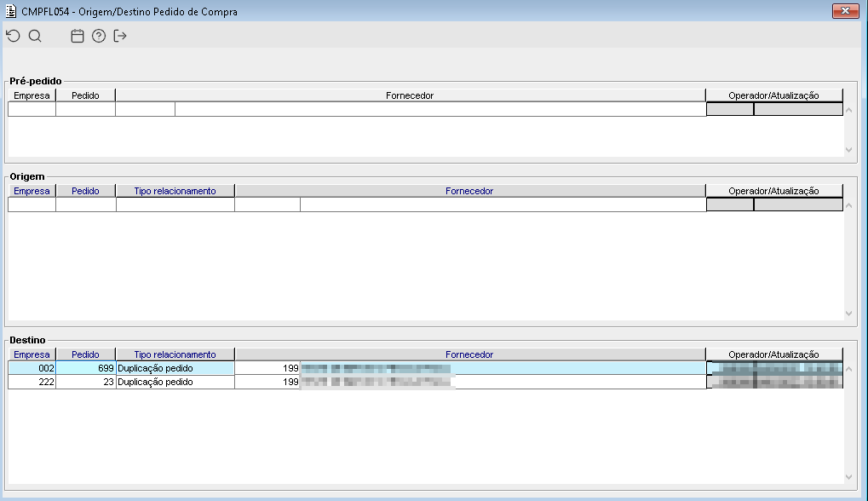Click Pré-pedido Empresa column header

[32, 95]
